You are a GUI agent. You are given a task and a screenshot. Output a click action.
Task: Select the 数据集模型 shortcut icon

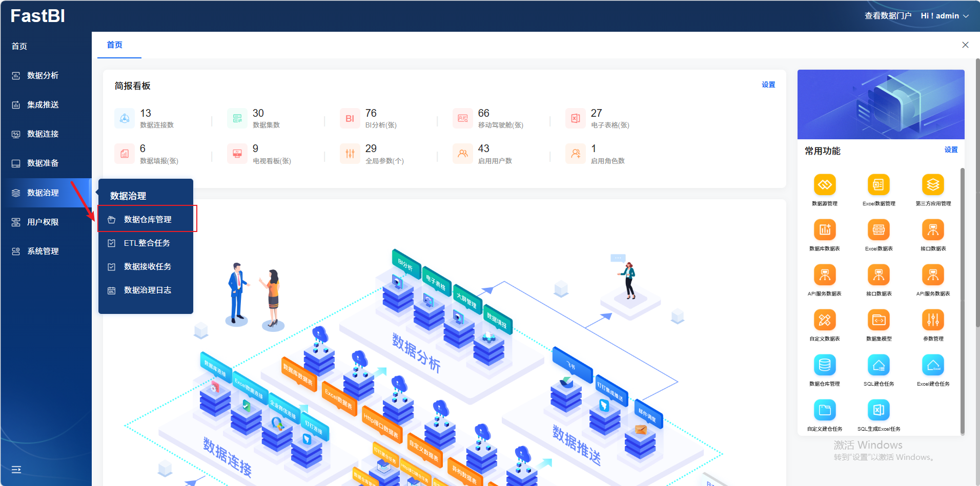(x=879, y=320)
